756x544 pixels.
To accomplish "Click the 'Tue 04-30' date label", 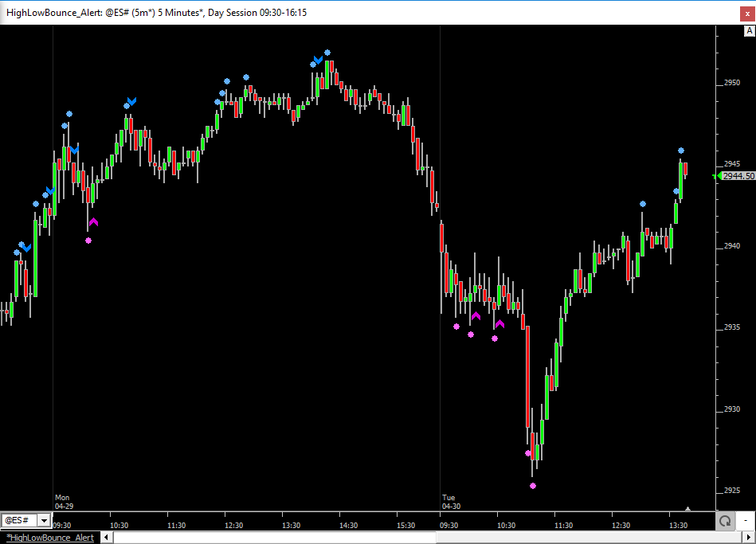I will tap(451, 502).
